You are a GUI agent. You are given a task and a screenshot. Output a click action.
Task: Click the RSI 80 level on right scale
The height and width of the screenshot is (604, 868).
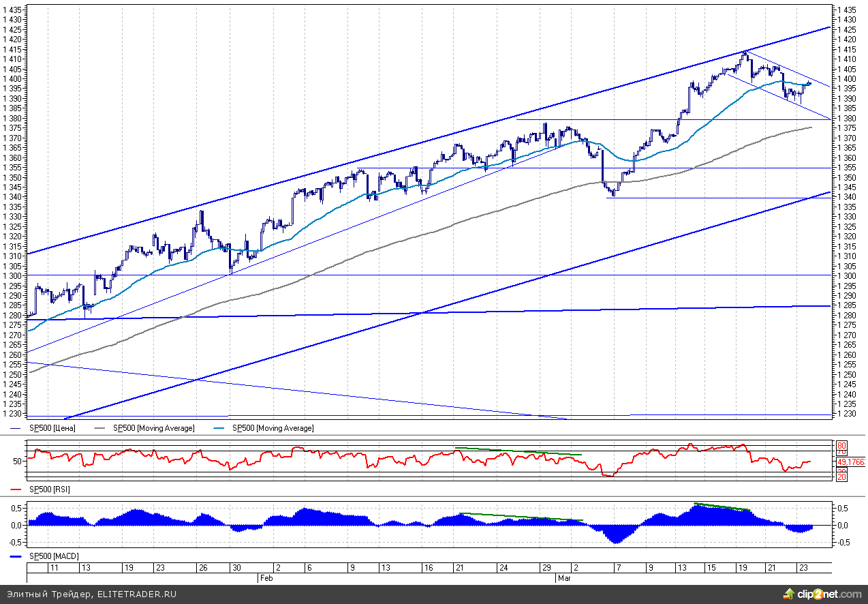point(842,445)
